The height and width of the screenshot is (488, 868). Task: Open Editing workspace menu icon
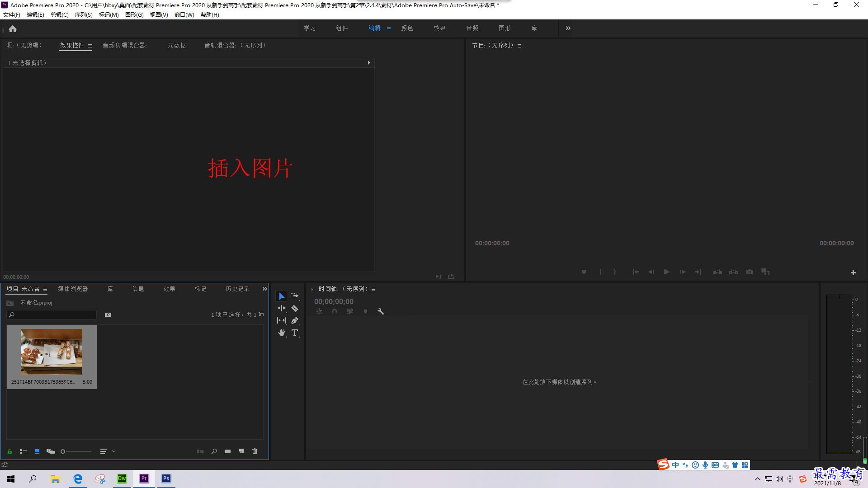click(x=389, y=28)
